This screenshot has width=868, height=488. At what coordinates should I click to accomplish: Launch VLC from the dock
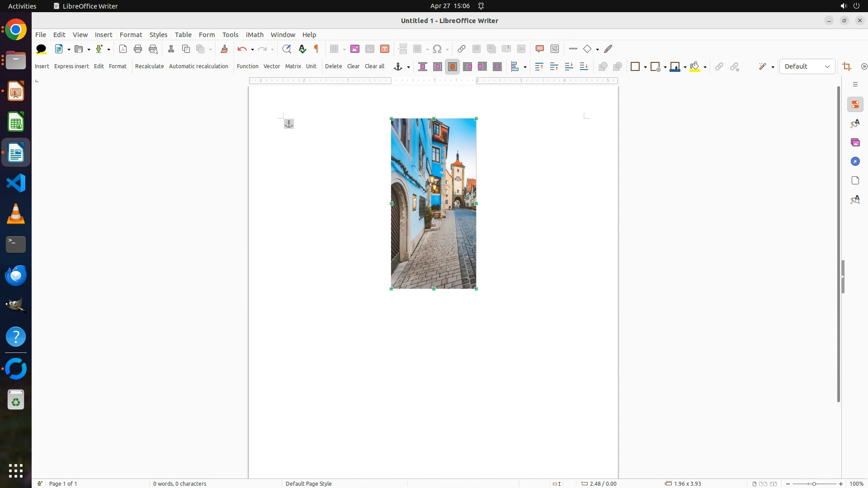[x=16, y=214]
